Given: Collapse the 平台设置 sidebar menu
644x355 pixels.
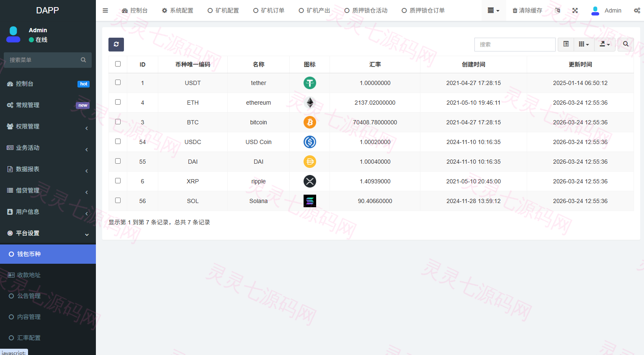Looking at the screenshot, I should click(48, 233).
